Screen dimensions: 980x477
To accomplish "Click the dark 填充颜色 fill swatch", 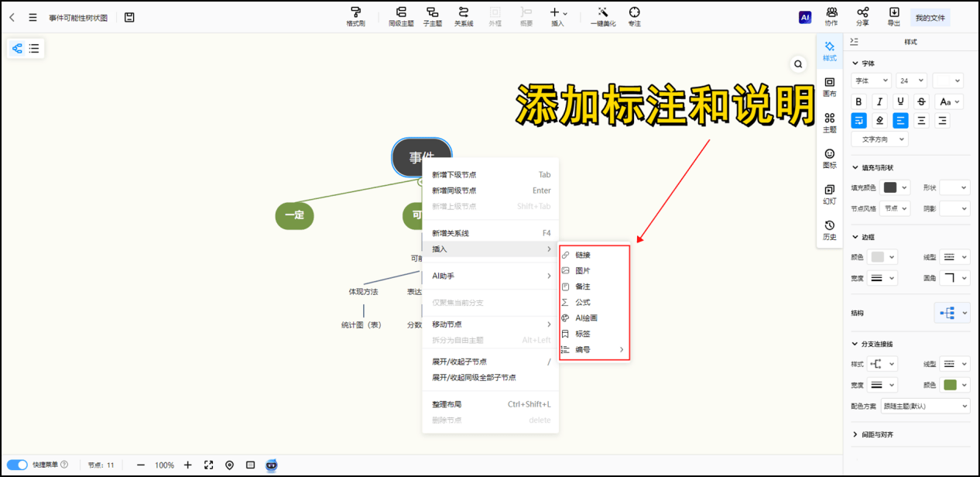I will tap(890, 187).
